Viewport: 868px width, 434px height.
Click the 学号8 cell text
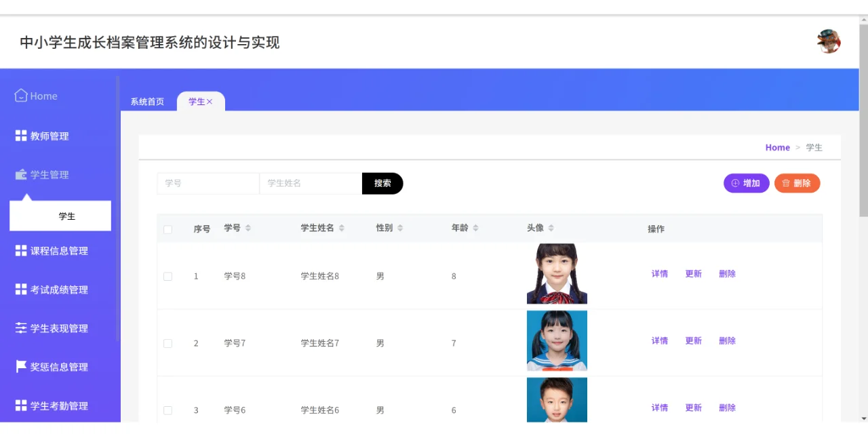click(x=235, y=276)
